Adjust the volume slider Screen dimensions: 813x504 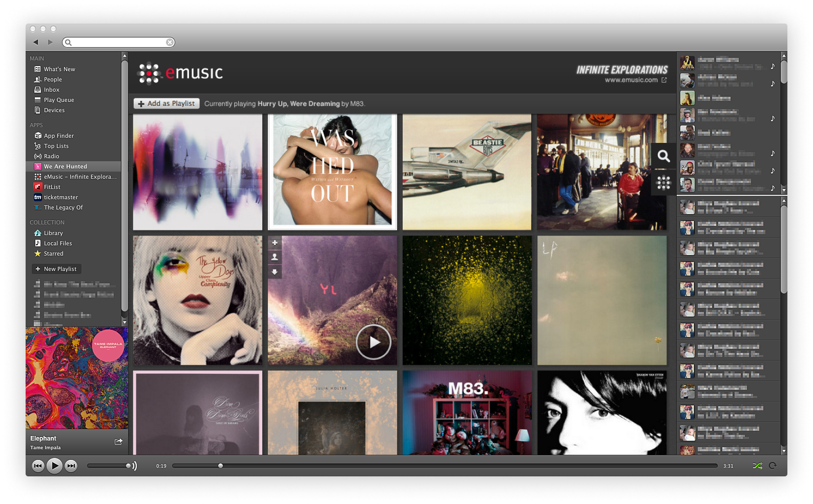tap(109, 466)
